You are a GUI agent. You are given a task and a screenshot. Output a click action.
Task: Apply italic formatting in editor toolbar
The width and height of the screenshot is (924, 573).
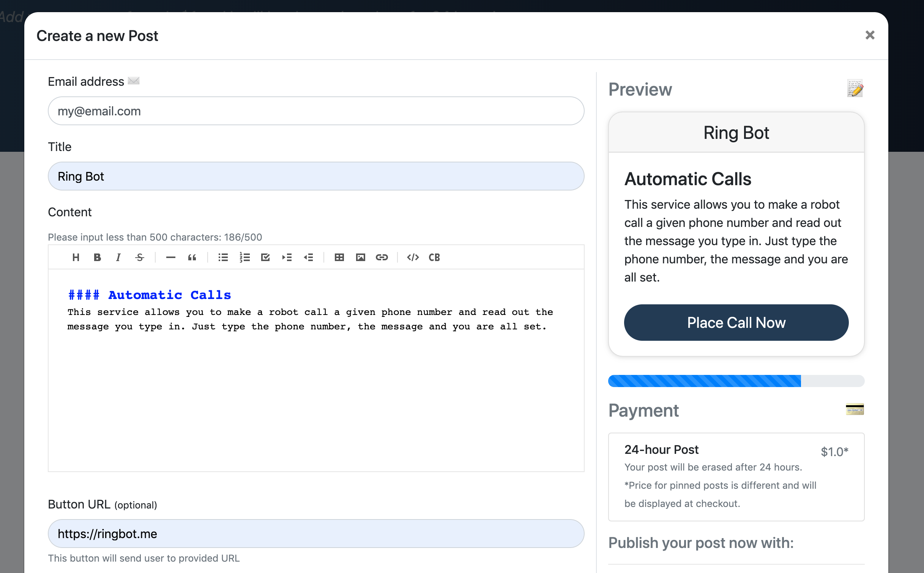click(118, 257)
